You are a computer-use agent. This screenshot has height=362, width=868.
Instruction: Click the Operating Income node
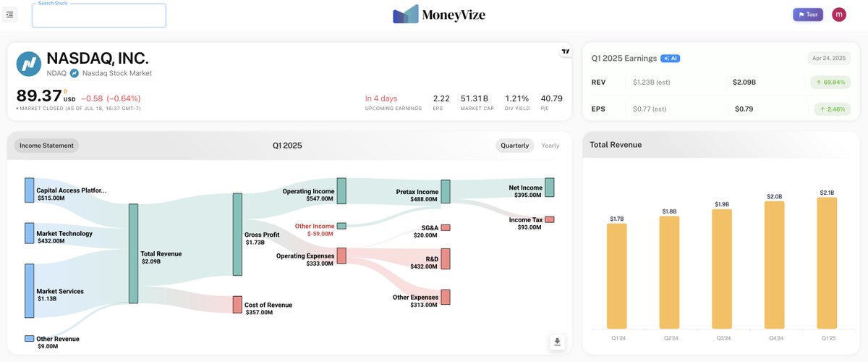(341, 191)
